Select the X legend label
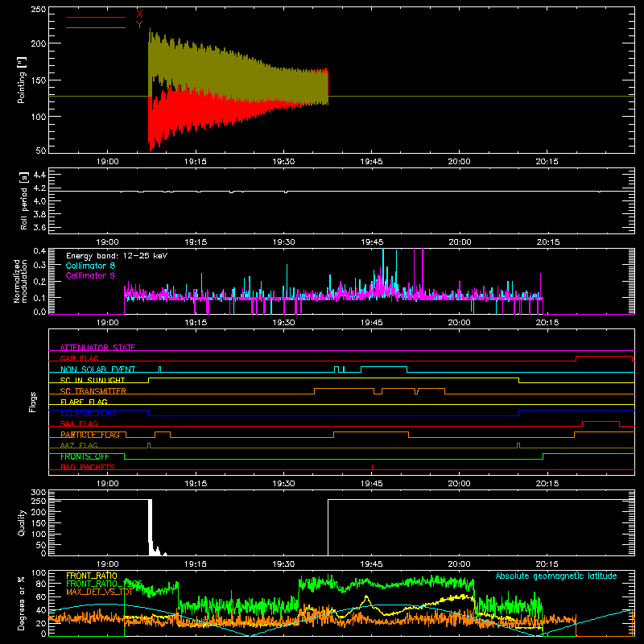 coord(139,14)
